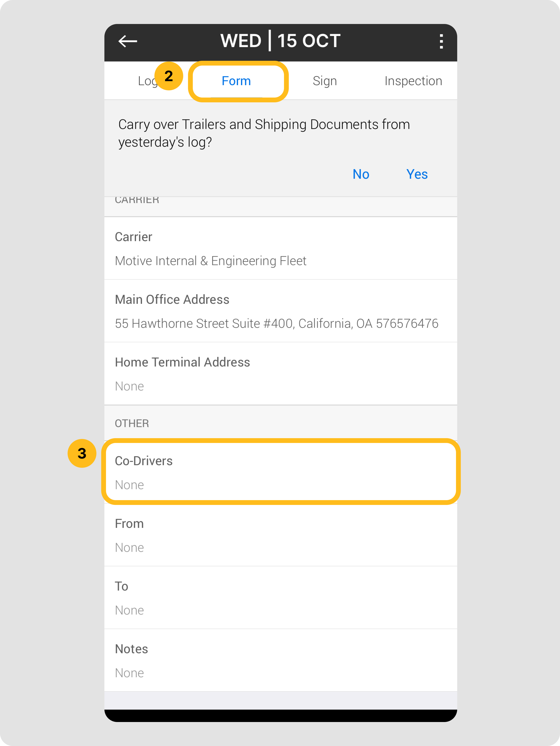Tap No on carry over prompt
Image resolution: width=560 pixels, height=746 pixels.
pos(361,174)
